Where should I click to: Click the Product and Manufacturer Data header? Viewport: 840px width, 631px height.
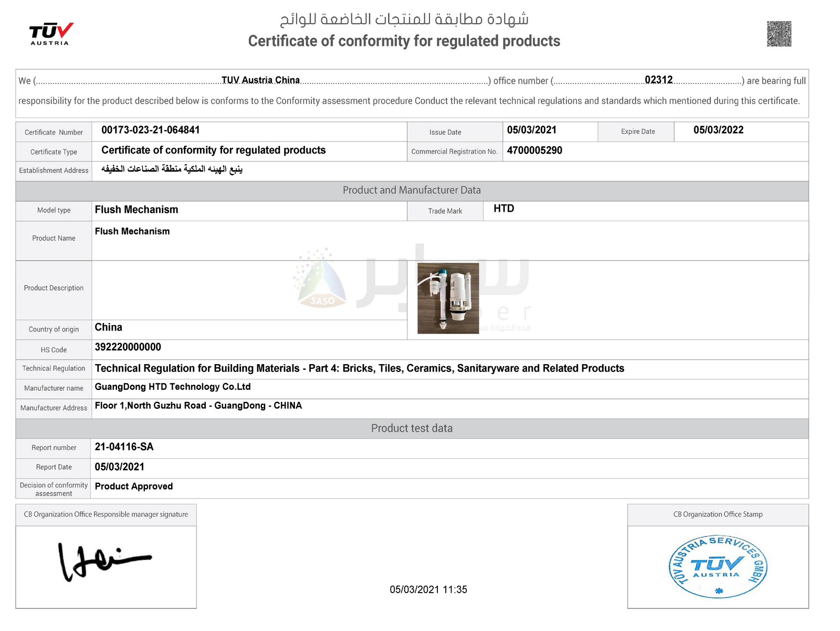click(x=412, y=190)
